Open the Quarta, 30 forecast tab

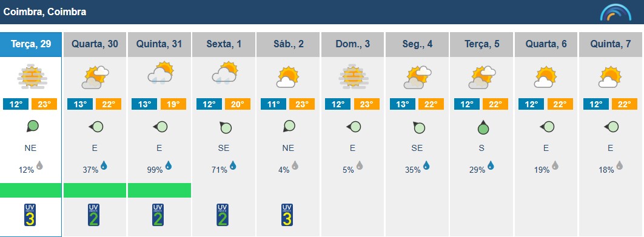coord(95,44)
